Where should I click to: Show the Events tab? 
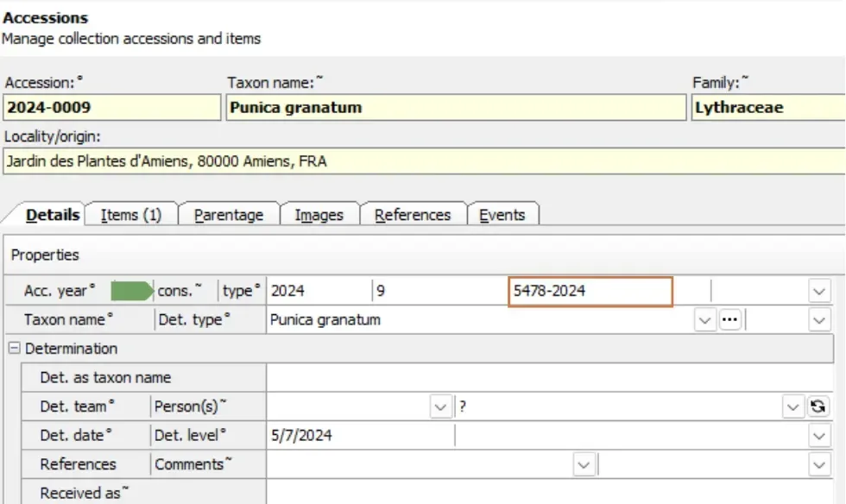click(x=502, y=215)
